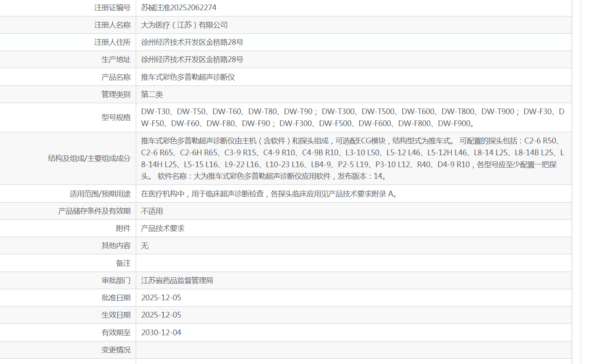Click the 批准日期 label

point(116,298)
